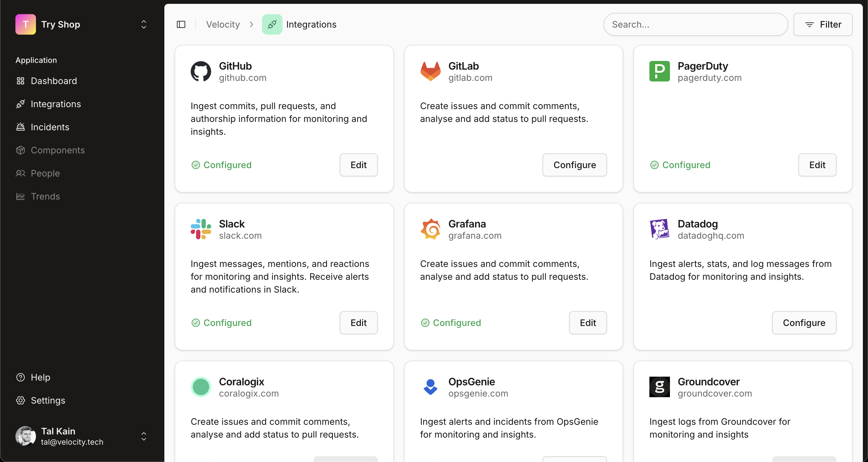
Task: Click the Datadog dog logo
Action: coord(659,229)
